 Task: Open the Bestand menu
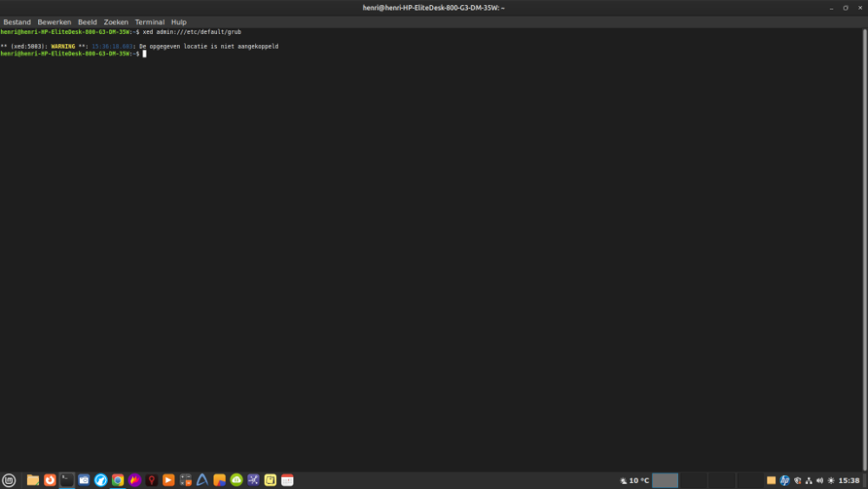(x=16, y=22)
